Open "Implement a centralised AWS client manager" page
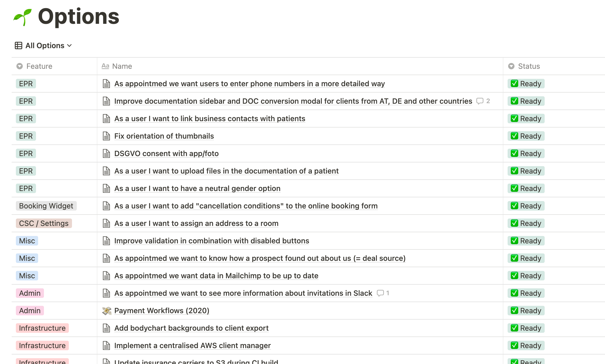This screenshot has height=364, width=605. coord(192,345)
